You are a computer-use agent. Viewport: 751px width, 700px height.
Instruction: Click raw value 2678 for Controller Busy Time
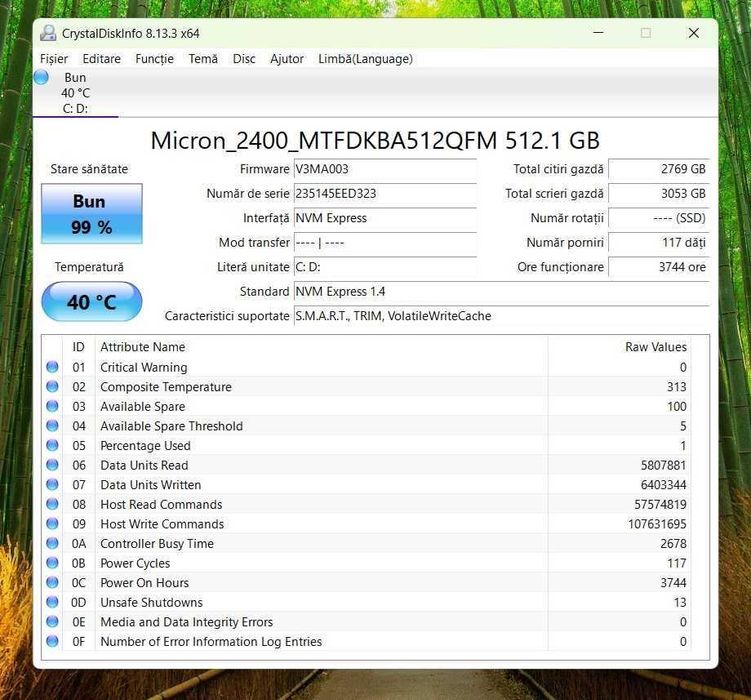673,544
